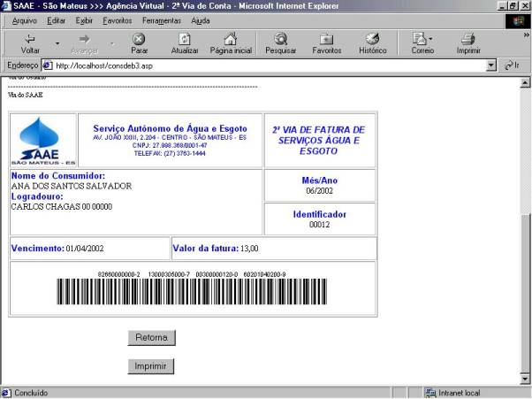Open the Avançar history dropdown arrow
The width and height of the screenshot is (532, 399).
pyautogui.click(x=112, y=43)
